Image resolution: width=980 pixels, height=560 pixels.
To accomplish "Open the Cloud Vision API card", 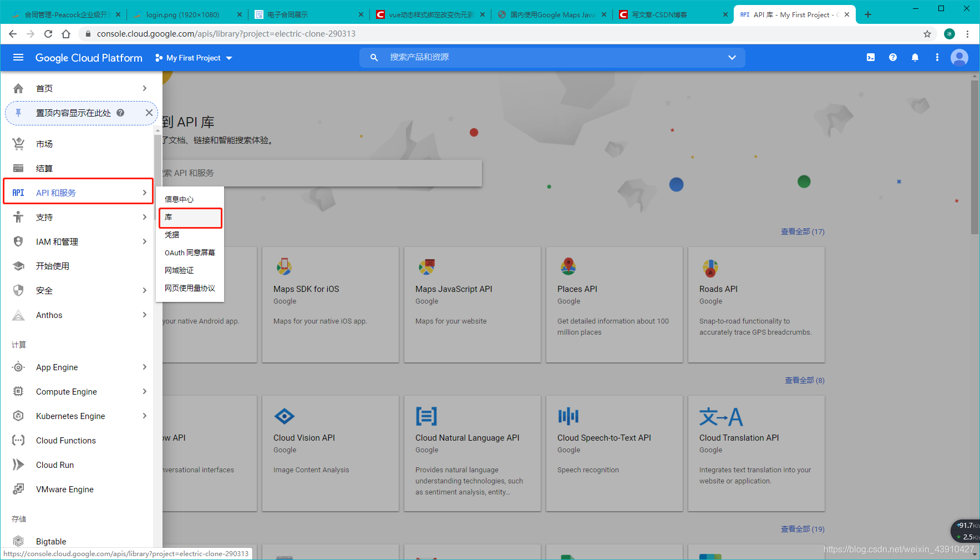I will click(x=331, y=453).
